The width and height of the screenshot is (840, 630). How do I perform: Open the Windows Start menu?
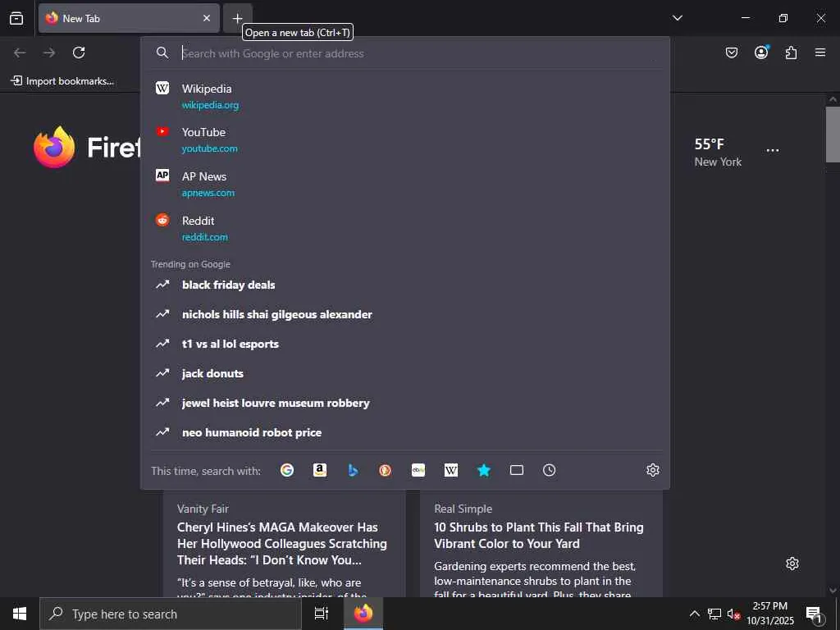[20, 614]
